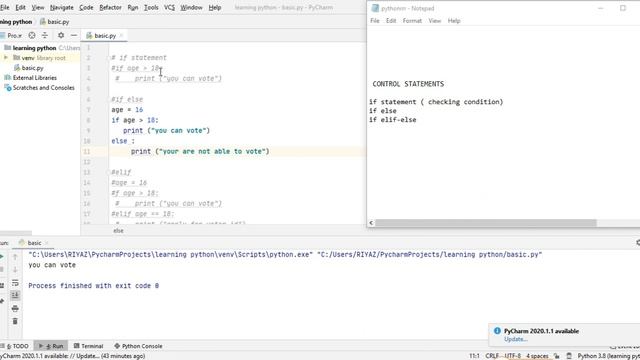Click the lock icon in status bar
640x360 pixels.
(556, 356)
